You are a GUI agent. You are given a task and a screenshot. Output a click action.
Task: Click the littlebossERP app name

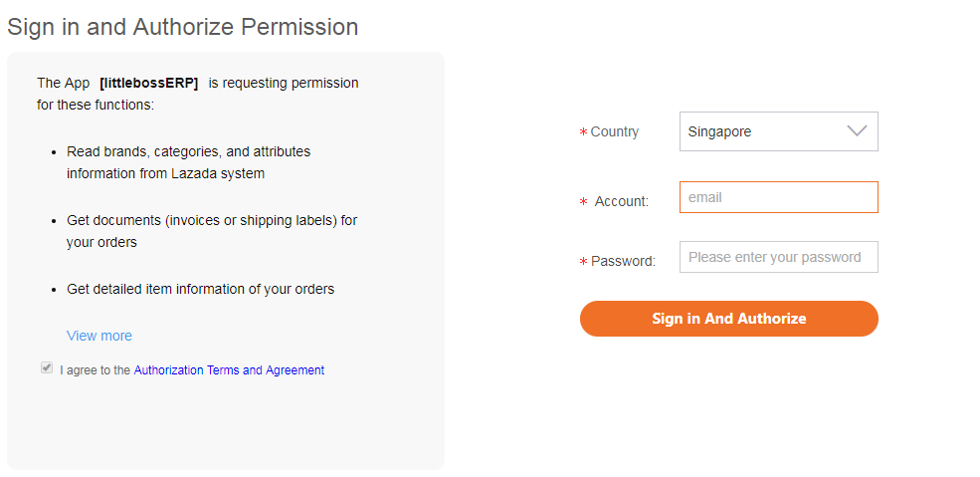(149, 83)
